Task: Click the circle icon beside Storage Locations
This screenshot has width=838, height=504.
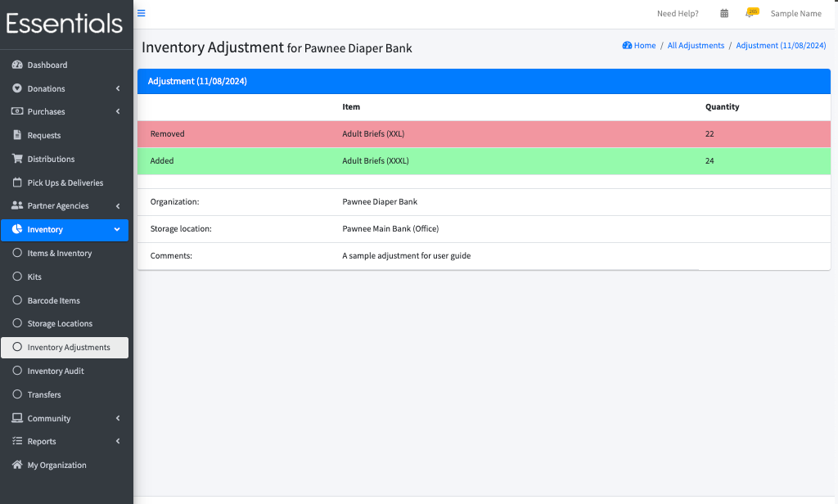Action: pyautogui.click(x=17, y=323)
